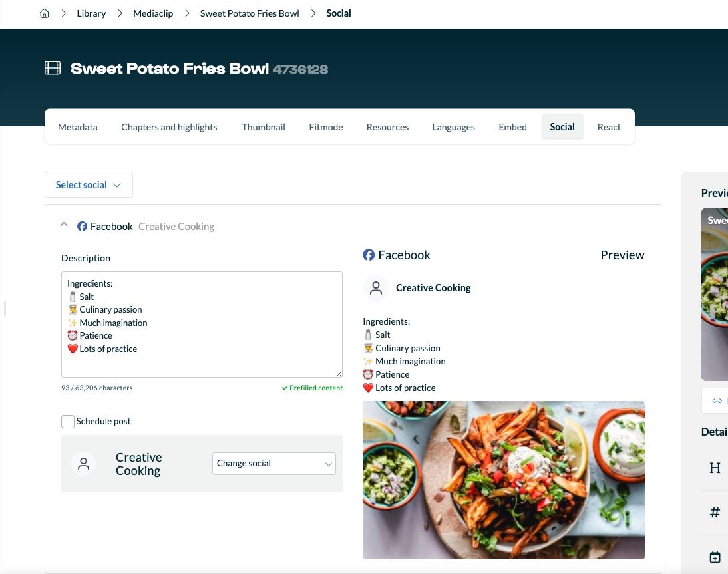Open Mediaclip breadcrumb link
Image resolution: width=728 pixels, height=574 pixels.
point(153,13)
